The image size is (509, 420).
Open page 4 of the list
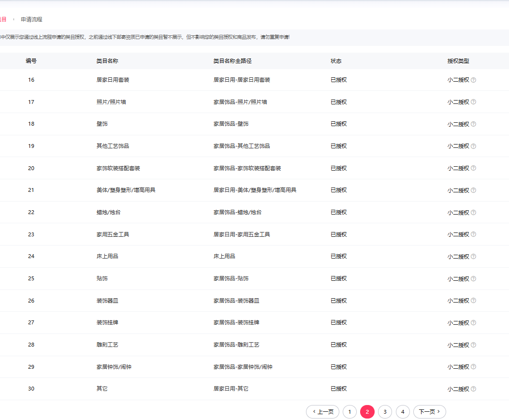(403, 412)
